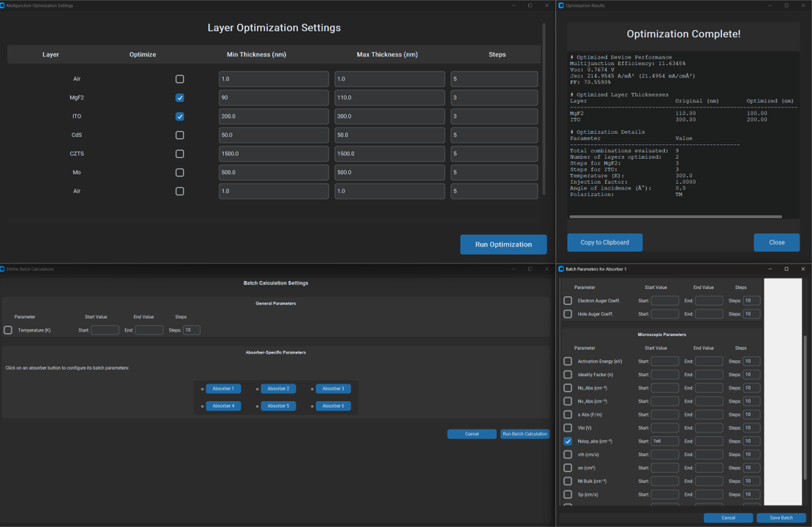Disable optimization for the MgF2 layer

pyautogui.click(x=179, y=97)
